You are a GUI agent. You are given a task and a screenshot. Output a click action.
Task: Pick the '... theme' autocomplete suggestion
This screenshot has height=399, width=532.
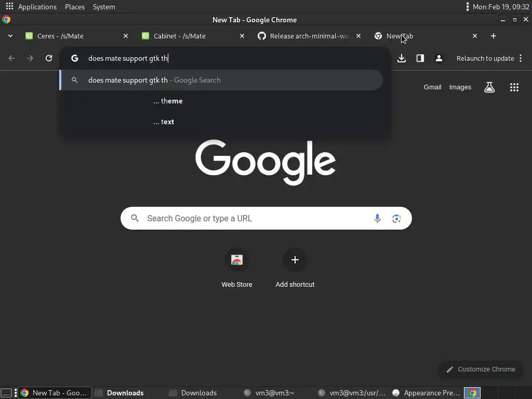(x=168, y=101)
